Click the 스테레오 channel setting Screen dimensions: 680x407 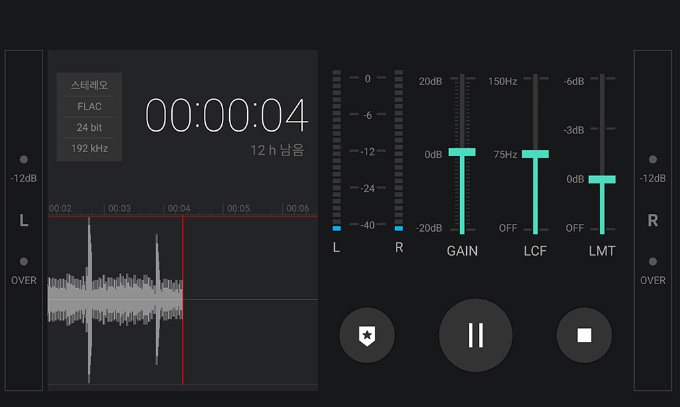[89, 85]
